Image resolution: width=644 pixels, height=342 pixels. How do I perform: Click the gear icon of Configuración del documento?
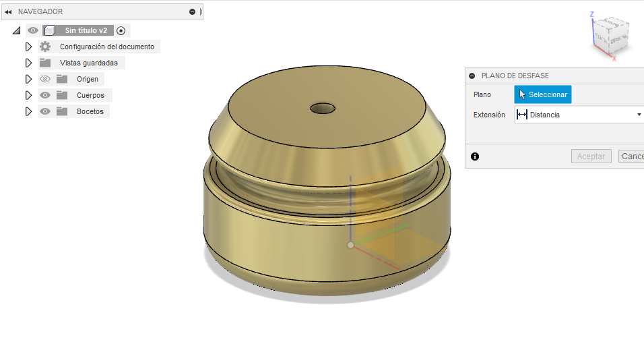click(45, 47)
